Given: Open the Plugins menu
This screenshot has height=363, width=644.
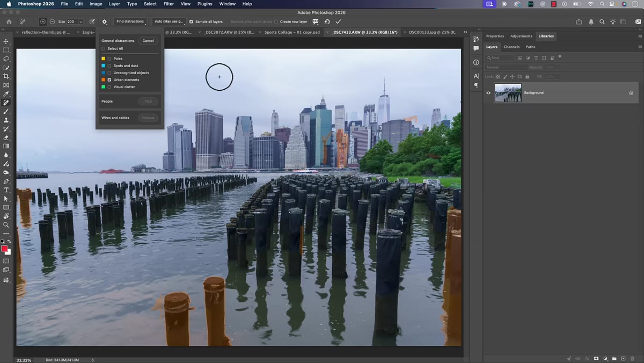Looking at the screenshot, I should click(204, 4).
